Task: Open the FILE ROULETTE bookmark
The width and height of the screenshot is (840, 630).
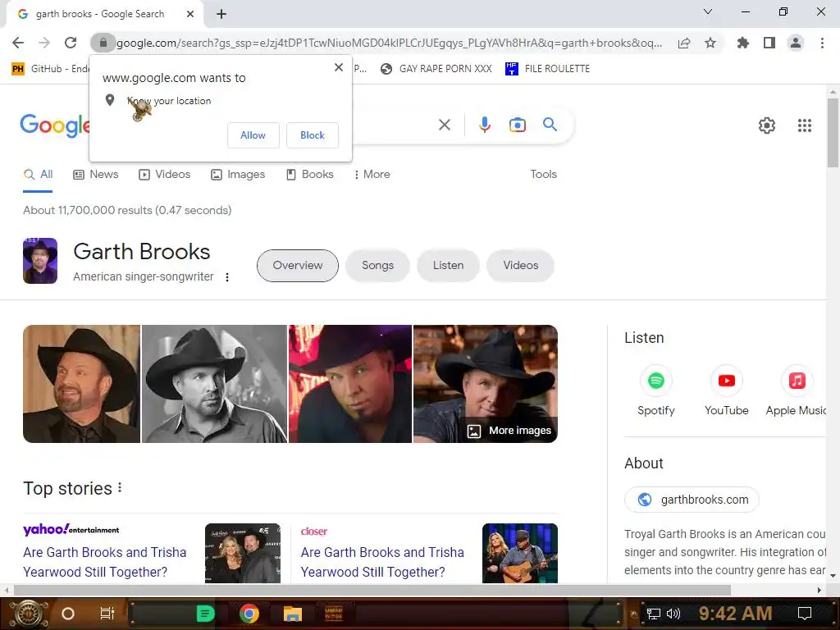Action: (547, 69)
